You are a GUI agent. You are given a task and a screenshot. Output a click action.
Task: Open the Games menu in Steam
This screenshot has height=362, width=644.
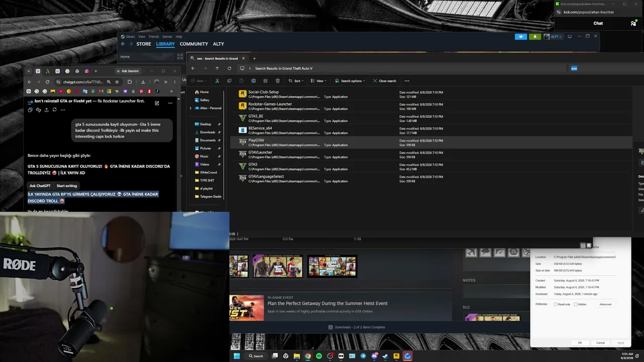167,37
